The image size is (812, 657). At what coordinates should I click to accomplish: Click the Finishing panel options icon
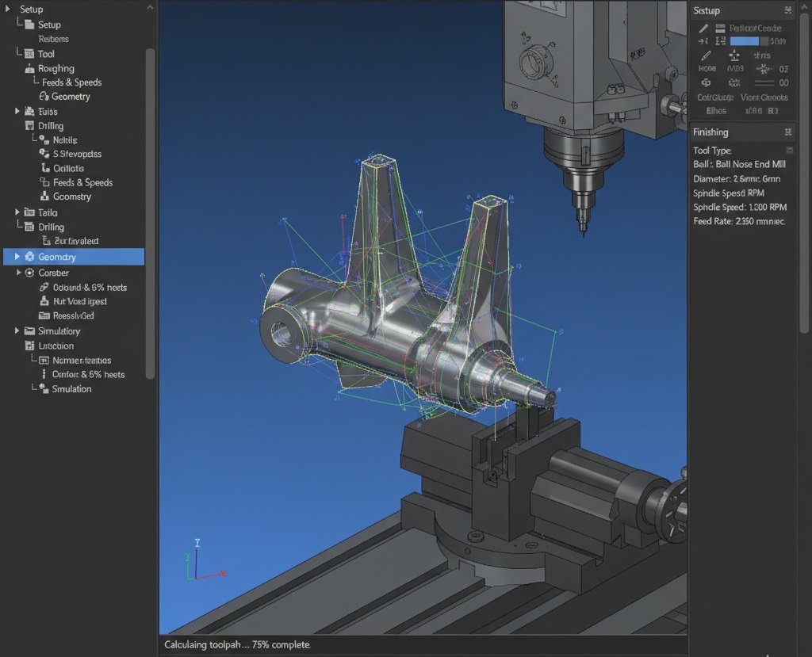pos(788,132)
